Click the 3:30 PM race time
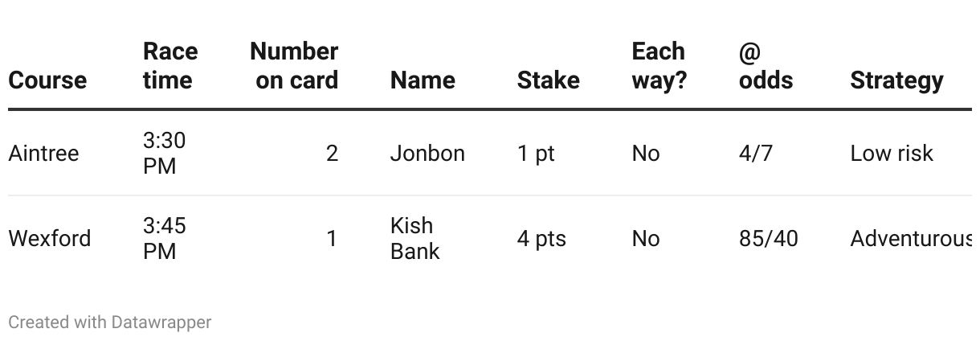 pos(164,154)
